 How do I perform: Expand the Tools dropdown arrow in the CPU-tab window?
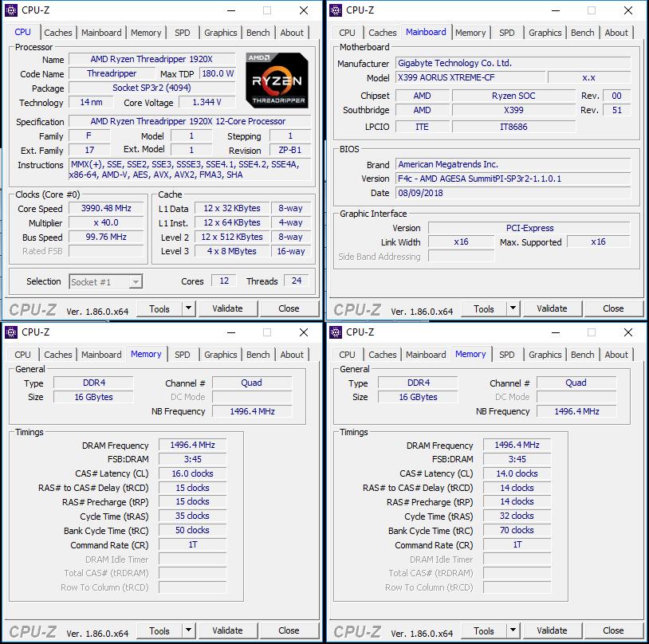click(189, 308)
